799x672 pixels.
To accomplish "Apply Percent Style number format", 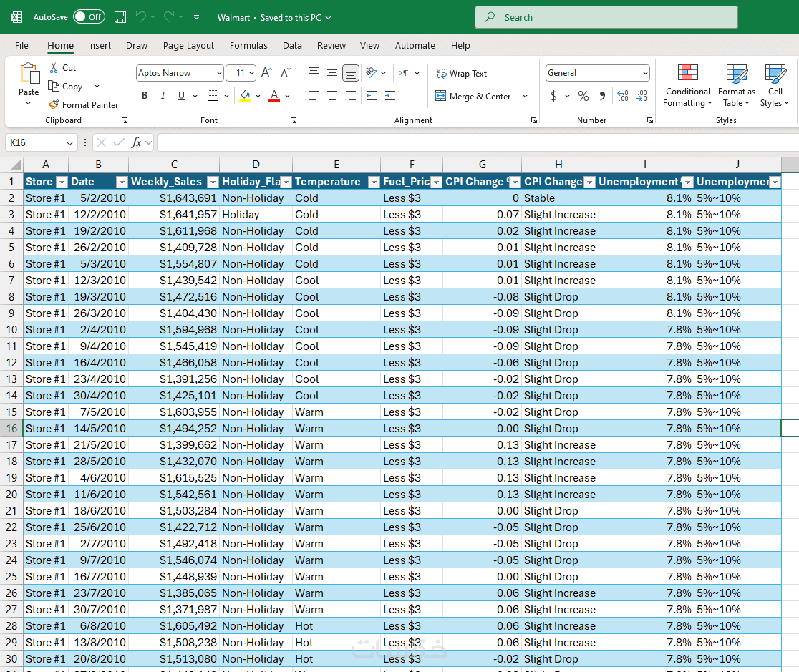I will [583, 96].
